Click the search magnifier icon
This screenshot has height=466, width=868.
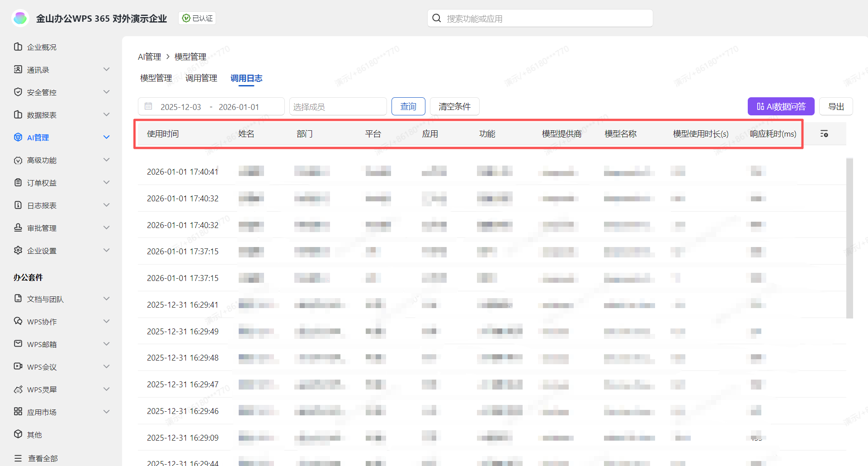[x=437, y=18]
